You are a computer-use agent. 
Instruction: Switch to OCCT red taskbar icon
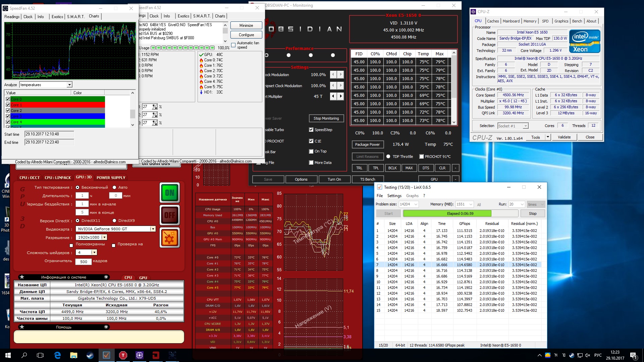pos(156,355)
